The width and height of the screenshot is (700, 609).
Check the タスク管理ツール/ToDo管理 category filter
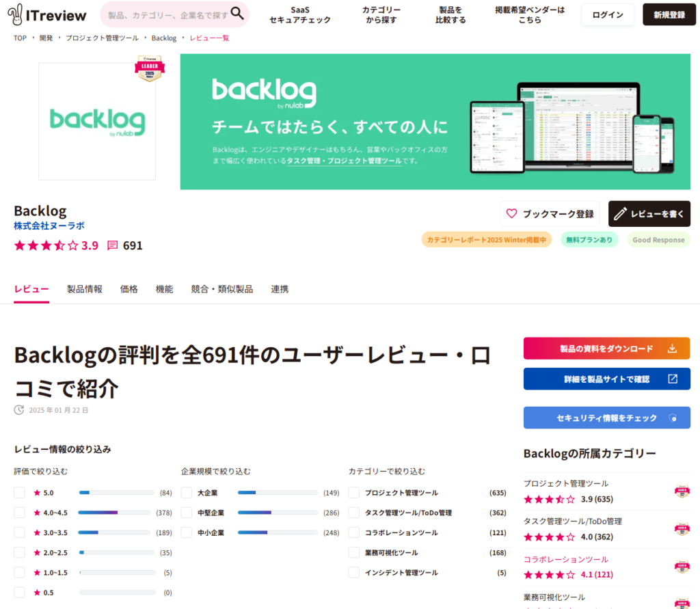point(354,513)
